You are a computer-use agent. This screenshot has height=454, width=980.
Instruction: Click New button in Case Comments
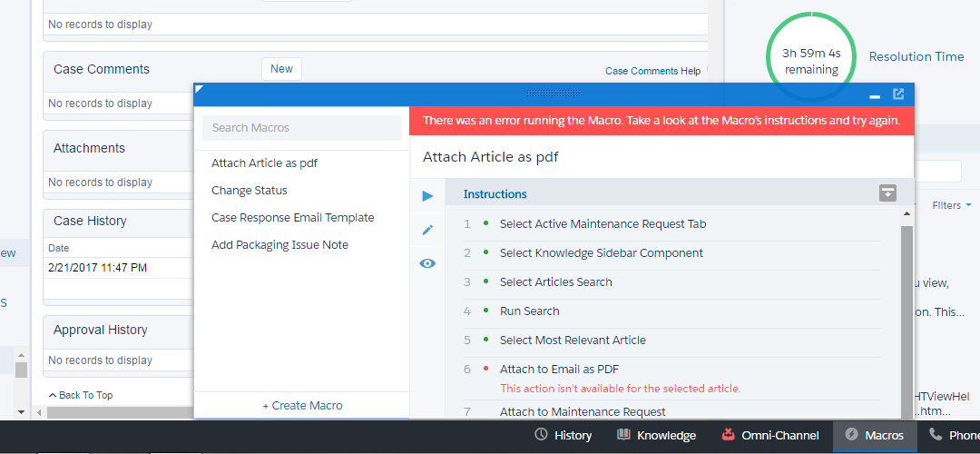(281, 69)
